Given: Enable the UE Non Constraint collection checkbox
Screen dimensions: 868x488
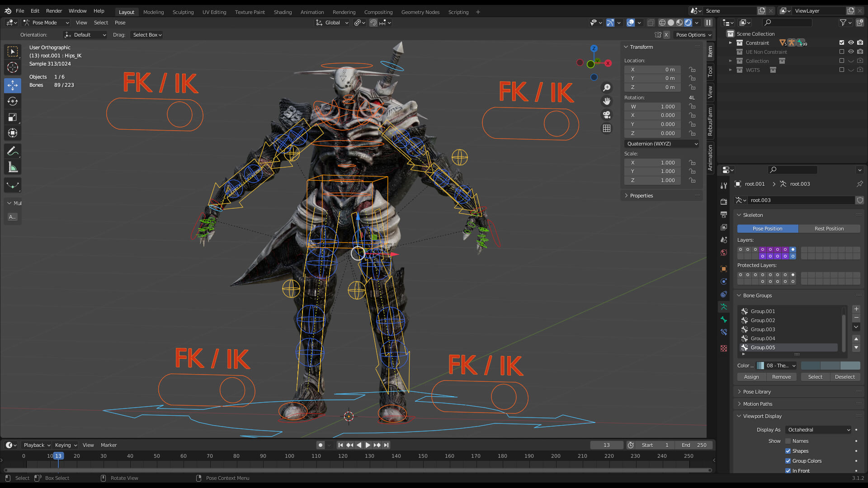Looking at the screenshot, I should [842, 52].
